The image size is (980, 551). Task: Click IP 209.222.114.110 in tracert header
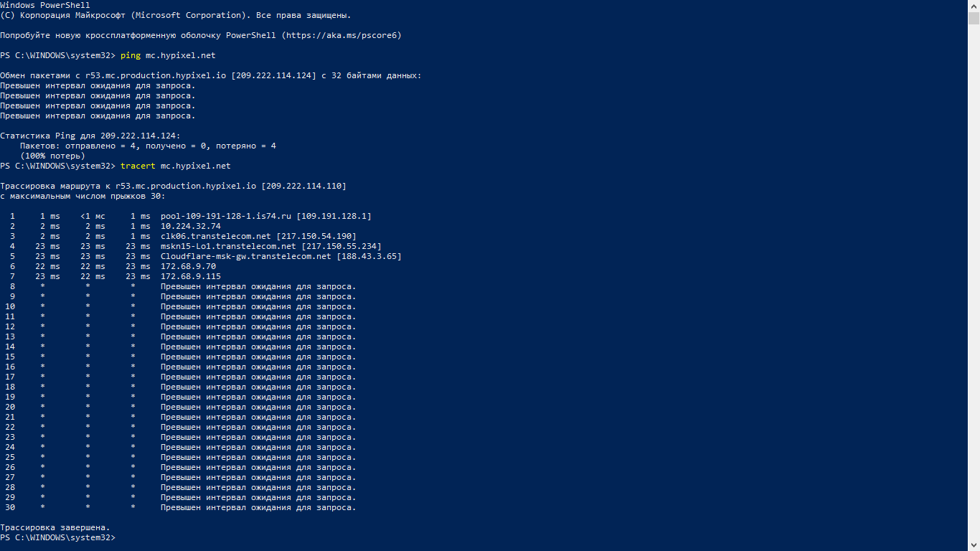pos(303,186)
